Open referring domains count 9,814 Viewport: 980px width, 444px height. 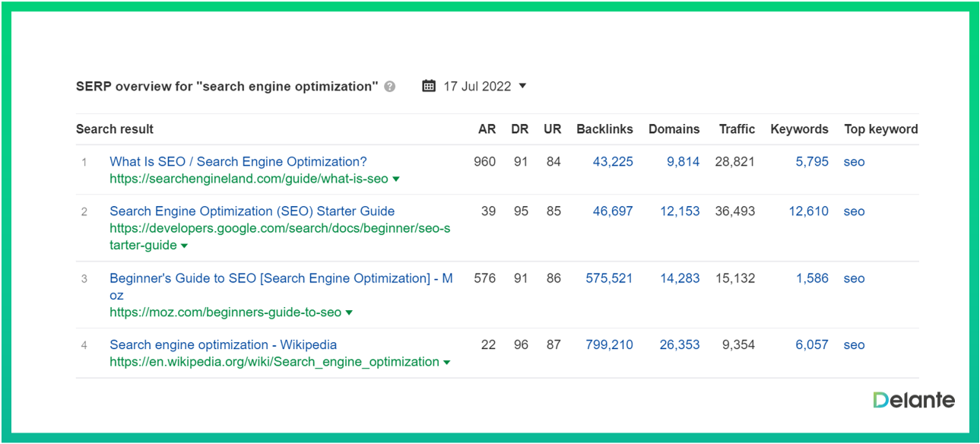pyautogui.click(x=683, y=162)
